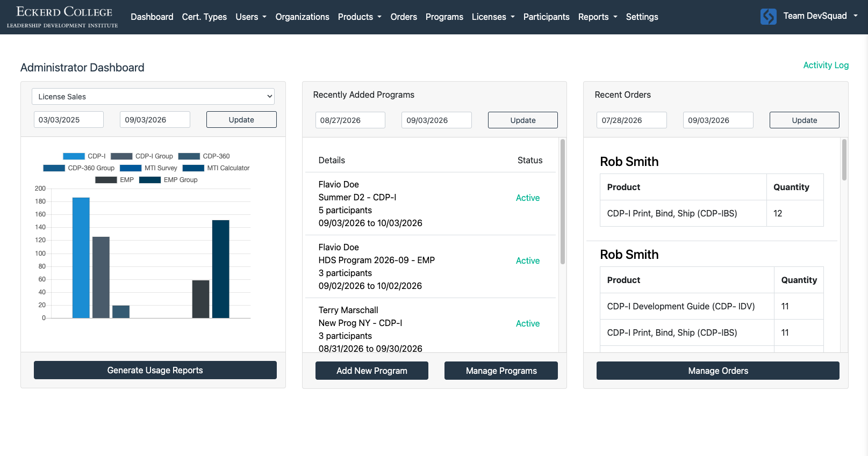Click Generate Usage Reports button
The height and width of the screenshot is (456, 868).
(x=155, y=370)
